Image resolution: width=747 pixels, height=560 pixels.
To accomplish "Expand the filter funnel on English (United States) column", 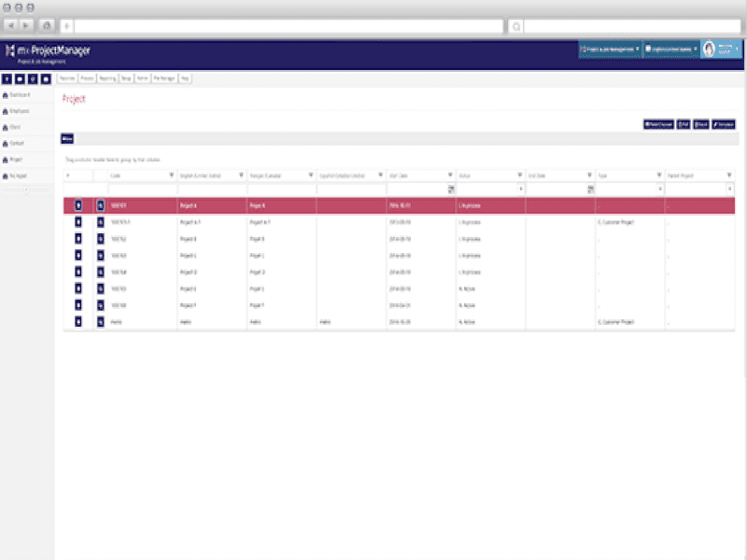I will point(243,175).
